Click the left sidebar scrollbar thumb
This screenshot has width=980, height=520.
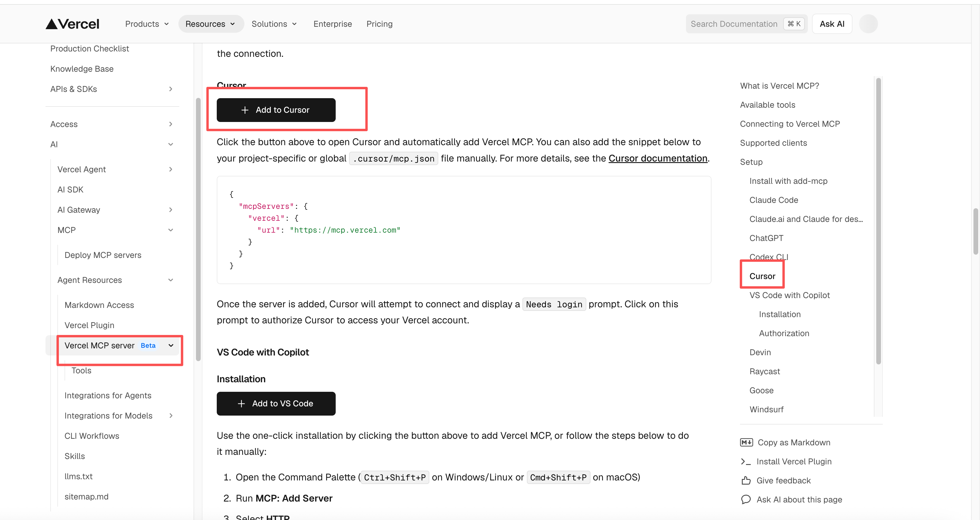[x=198, y=229]
